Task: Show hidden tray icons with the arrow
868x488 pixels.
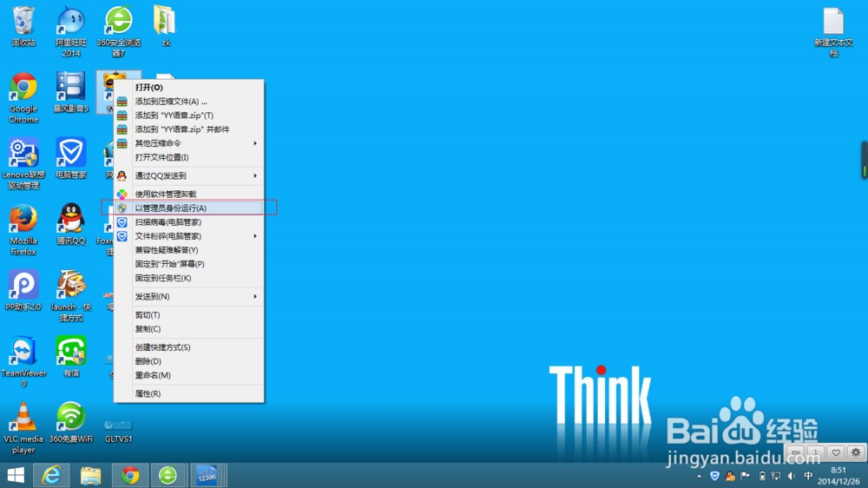Action: click(x=700, y=476)
